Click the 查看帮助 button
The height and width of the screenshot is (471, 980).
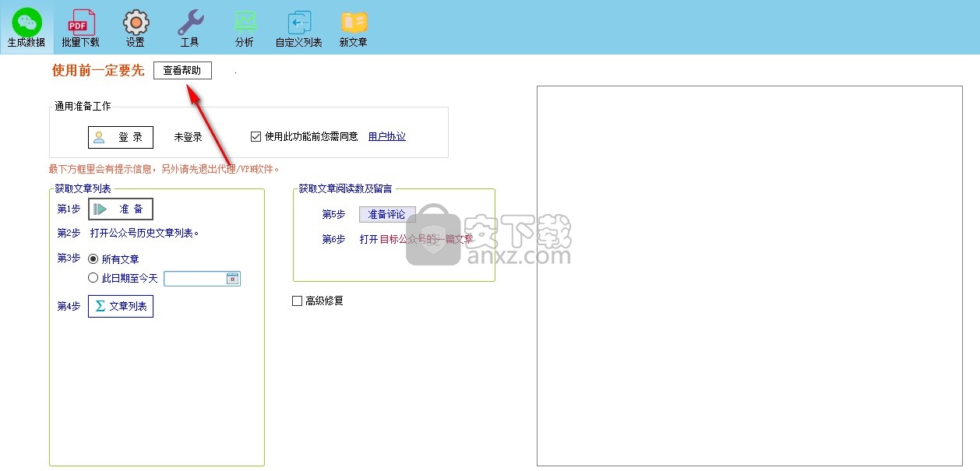click(182, 70)
